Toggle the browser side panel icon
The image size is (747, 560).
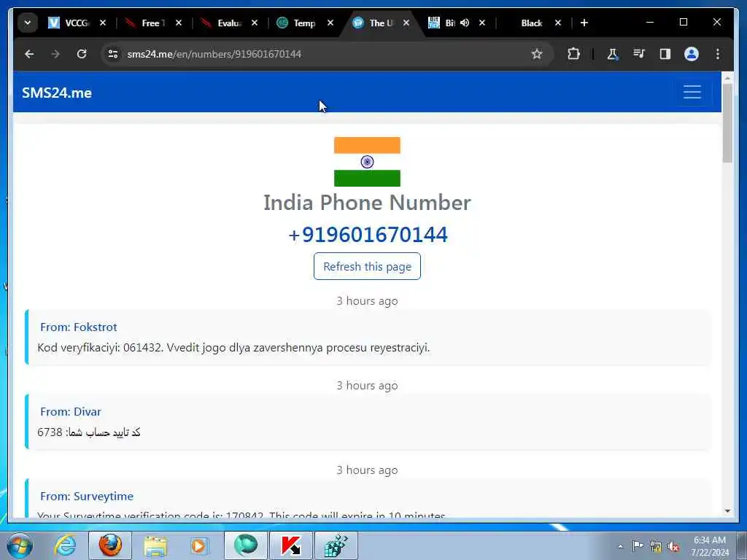pyautogui.click(x=665, y=54)
